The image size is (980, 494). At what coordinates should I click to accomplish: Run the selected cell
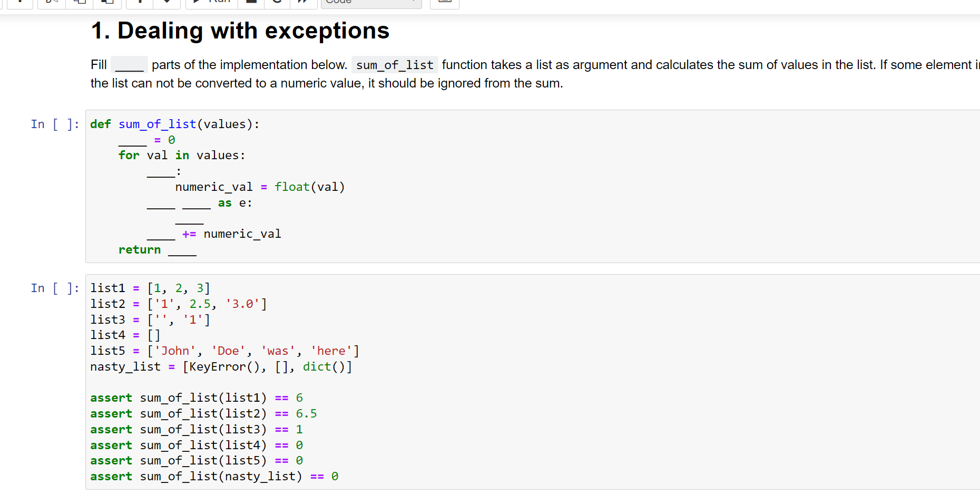[211, 3]
